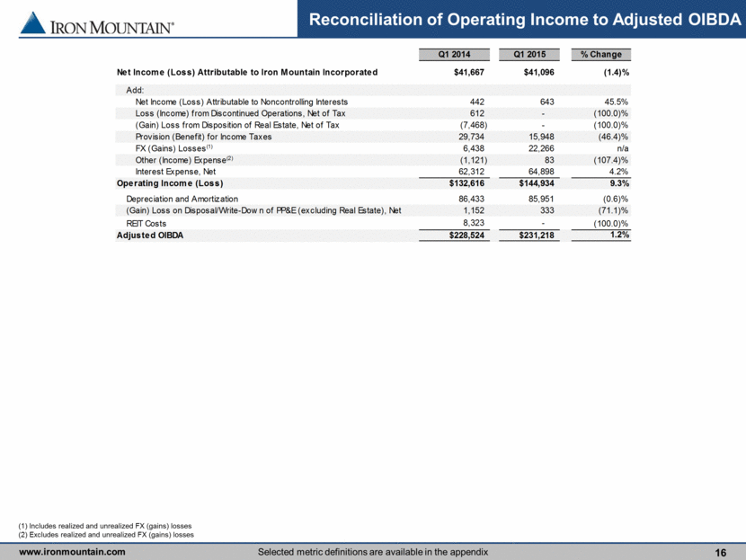The width and height of the screenshot is (746, 560).
Task: Click the 22,266 FX losses value
Action: [x=541, y=148]
